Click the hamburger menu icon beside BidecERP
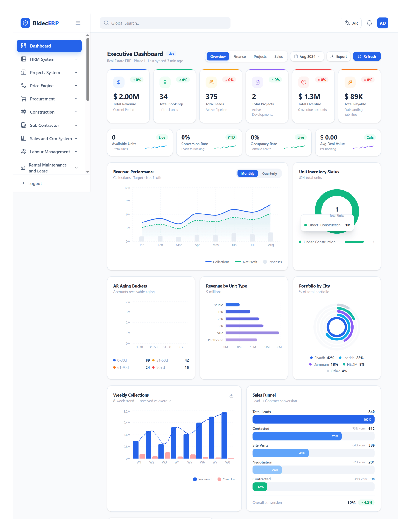Screen dimensions: 411x532 click(78, 23)
